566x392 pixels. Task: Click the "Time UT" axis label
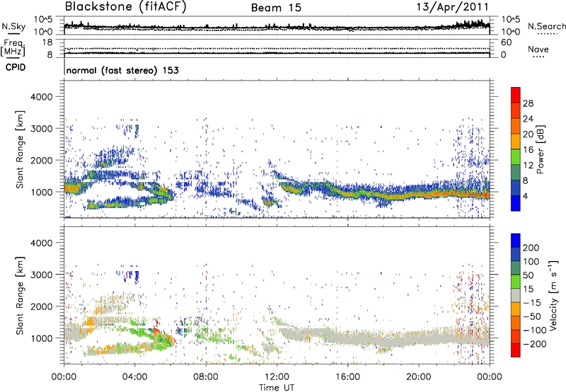coord(277,388)
